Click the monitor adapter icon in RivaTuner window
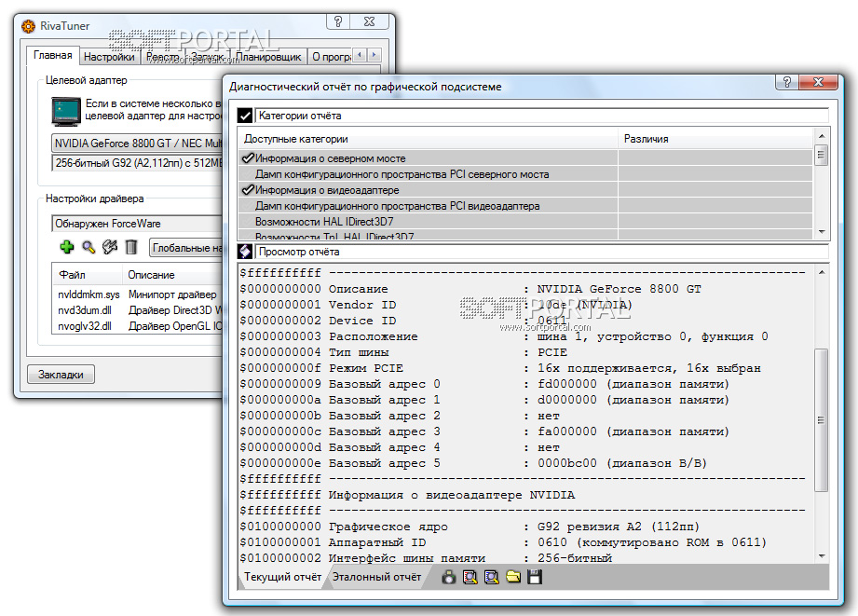This screenshot has width=858, height=616. coord(66,111)
